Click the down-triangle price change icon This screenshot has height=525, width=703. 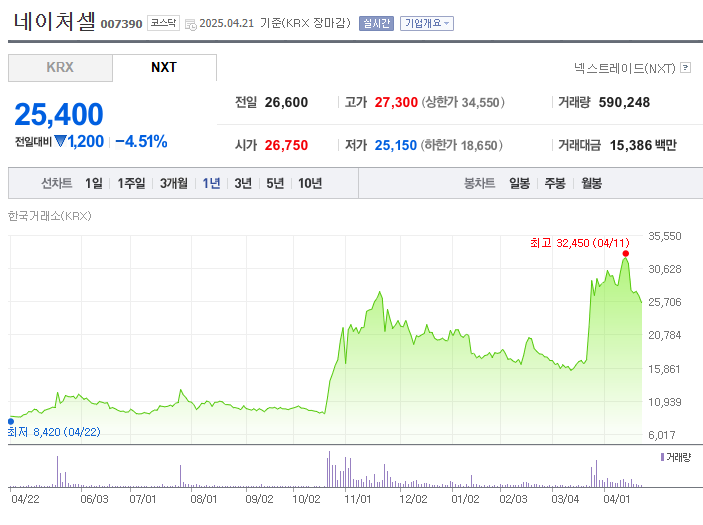60,141
